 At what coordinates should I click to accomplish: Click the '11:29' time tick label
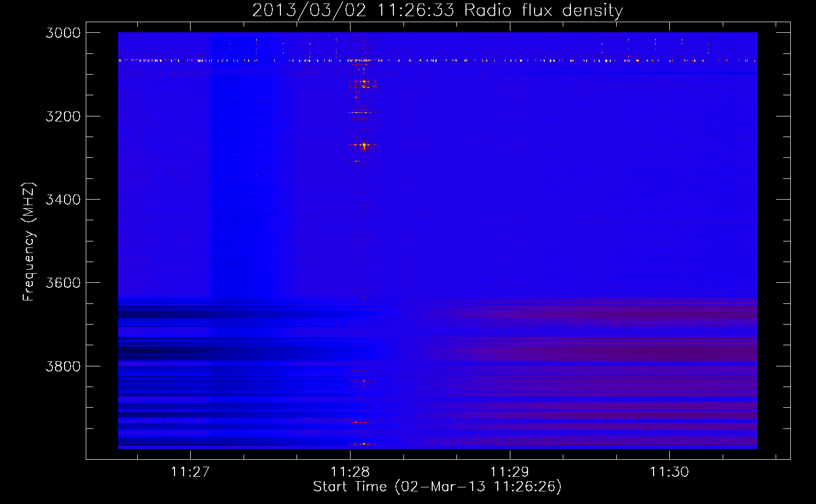pyautogui.click(x=509, y=472)
